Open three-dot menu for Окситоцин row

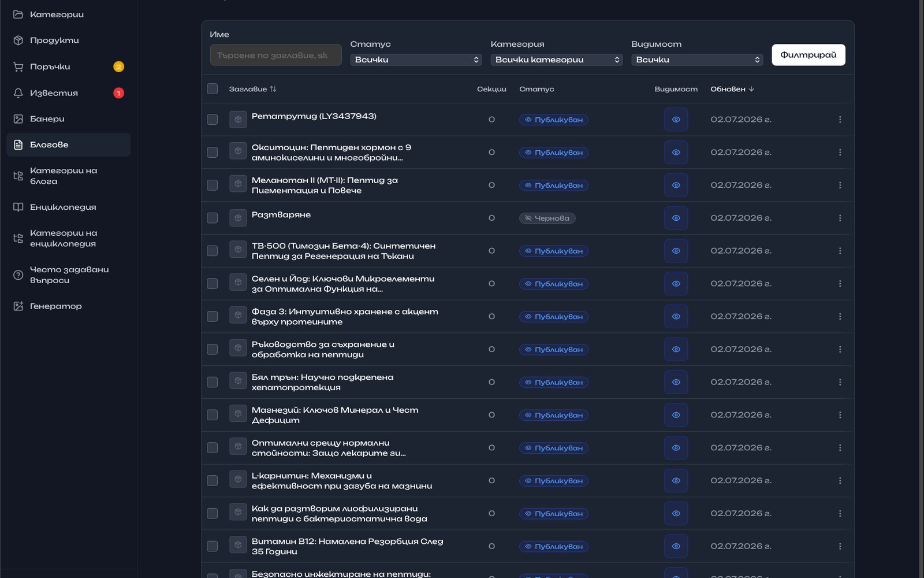coord(840,153)
